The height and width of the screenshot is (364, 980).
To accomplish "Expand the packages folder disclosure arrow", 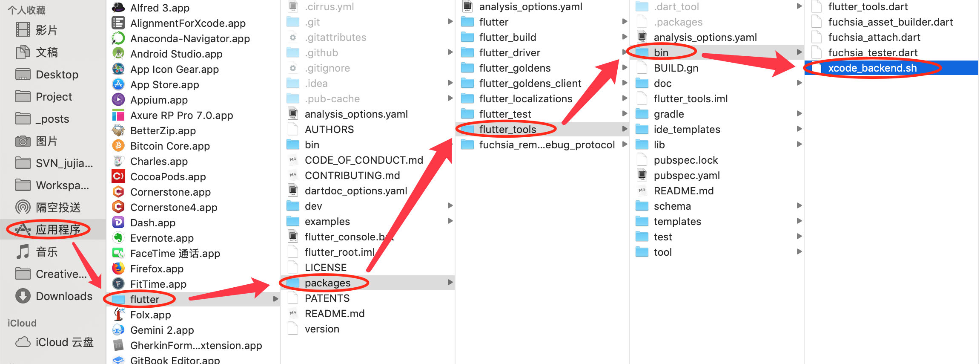I will 450,282.
